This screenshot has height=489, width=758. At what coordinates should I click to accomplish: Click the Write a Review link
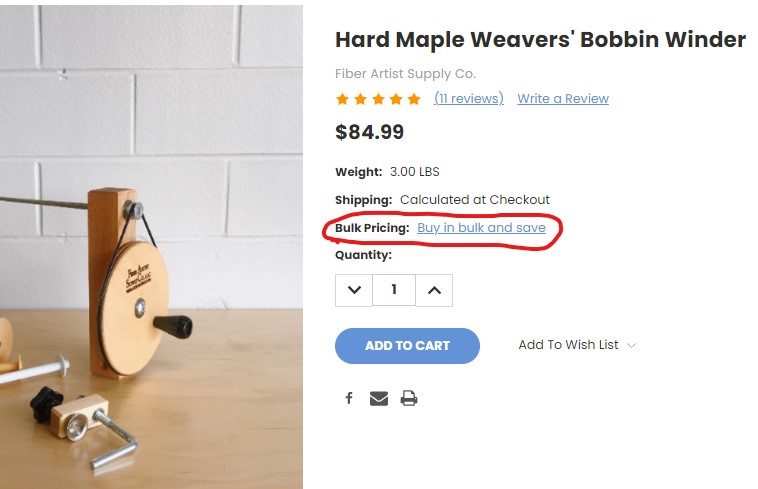pyautogui.click(x=563, y=99)
